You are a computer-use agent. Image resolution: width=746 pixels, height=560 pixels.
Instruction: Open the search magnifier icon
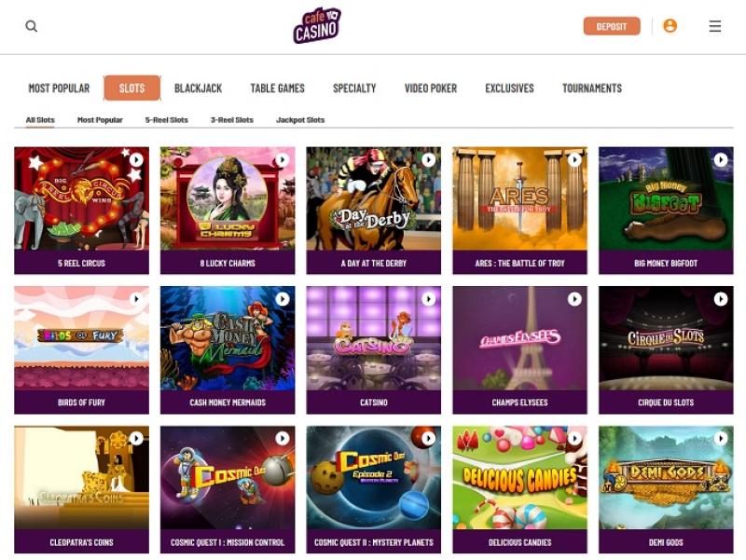[32, 26]
